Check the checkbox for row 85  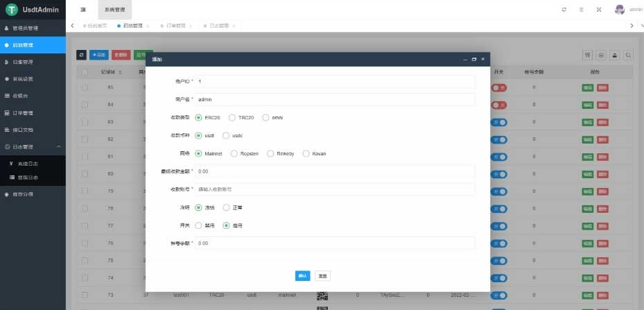click(x=85, y=87)
